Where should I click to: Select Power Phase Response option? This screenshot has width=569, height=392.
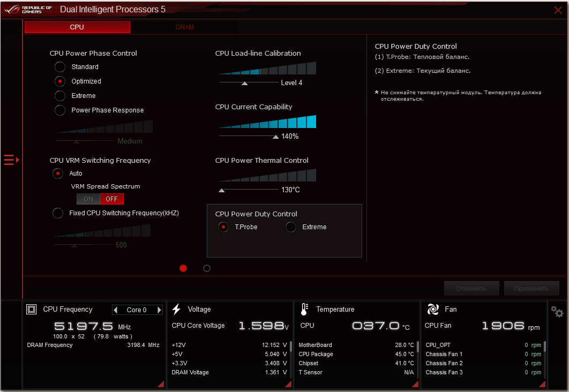pyautogui.click(x=60, y=110)
